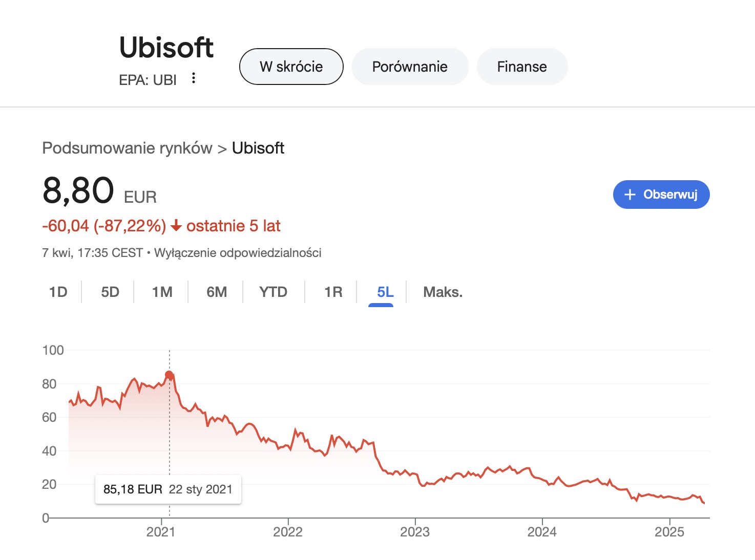755x560 pixels.
Task: Click the red data point on the chart
Action: tap(169, 375)
